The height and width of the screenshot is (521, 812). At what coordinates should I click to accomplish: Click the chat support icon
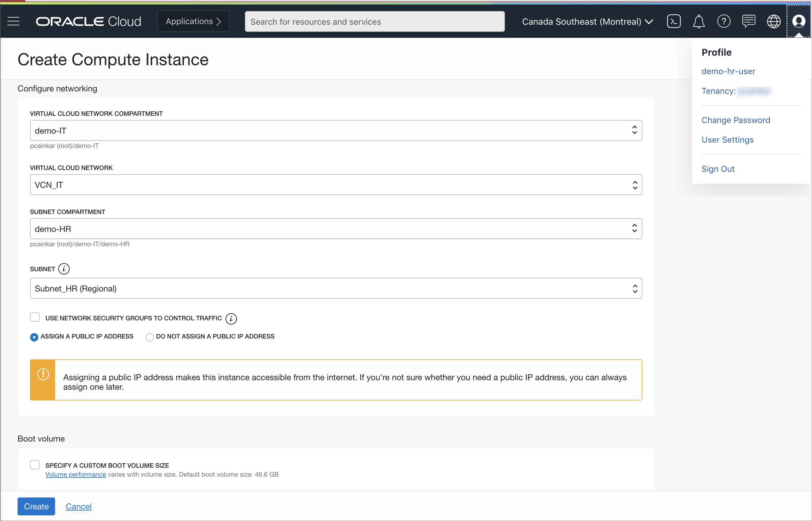click(748, 21)
